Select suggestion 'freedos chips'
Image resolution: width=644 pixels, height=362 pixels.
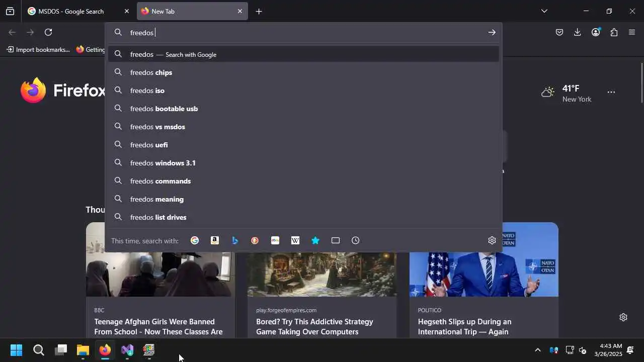303,72
